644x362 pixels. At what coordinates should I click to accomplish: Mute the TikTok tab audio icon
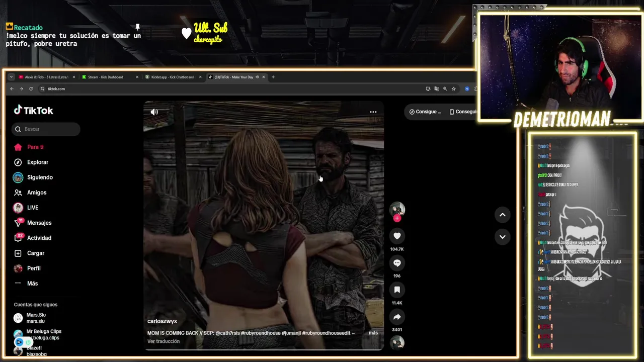pos(257,77)
